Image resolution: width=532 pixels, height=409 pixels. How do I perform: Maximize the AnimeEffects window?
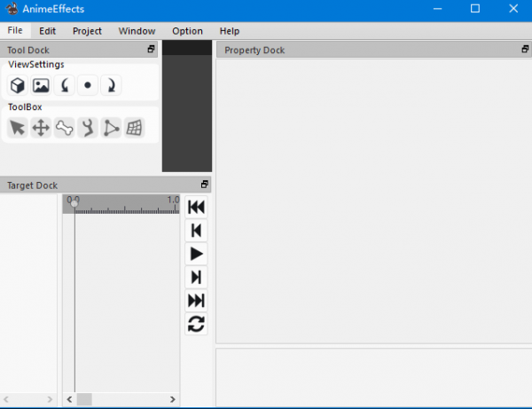475,9
